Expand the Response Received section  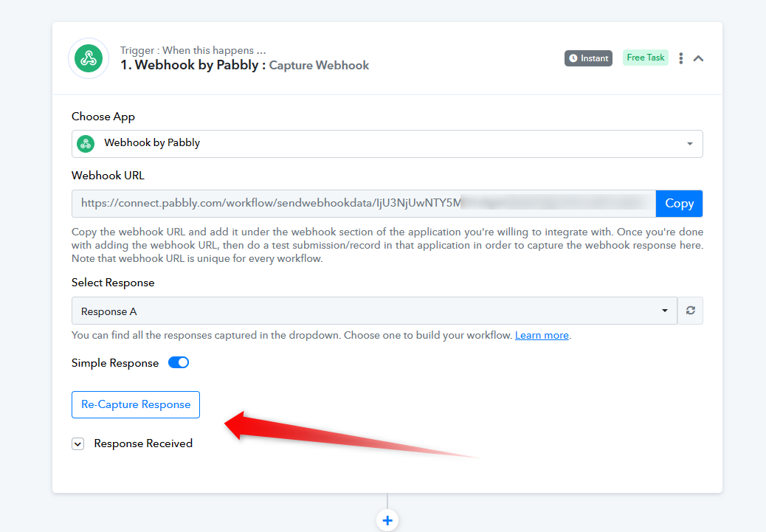tap(77, 443)
